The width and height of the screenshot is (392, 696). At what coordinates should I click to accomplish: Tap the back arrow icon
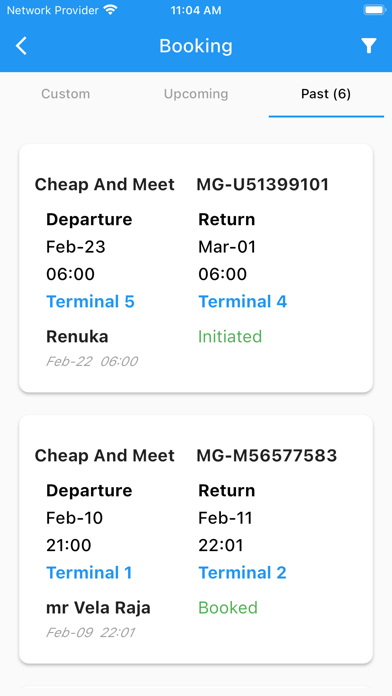click(x=21, y=46)
